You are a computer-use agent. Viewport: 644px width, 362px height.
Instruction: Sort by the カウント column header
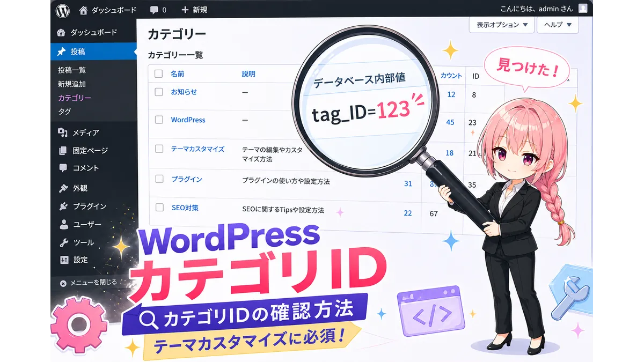point(451,76)
